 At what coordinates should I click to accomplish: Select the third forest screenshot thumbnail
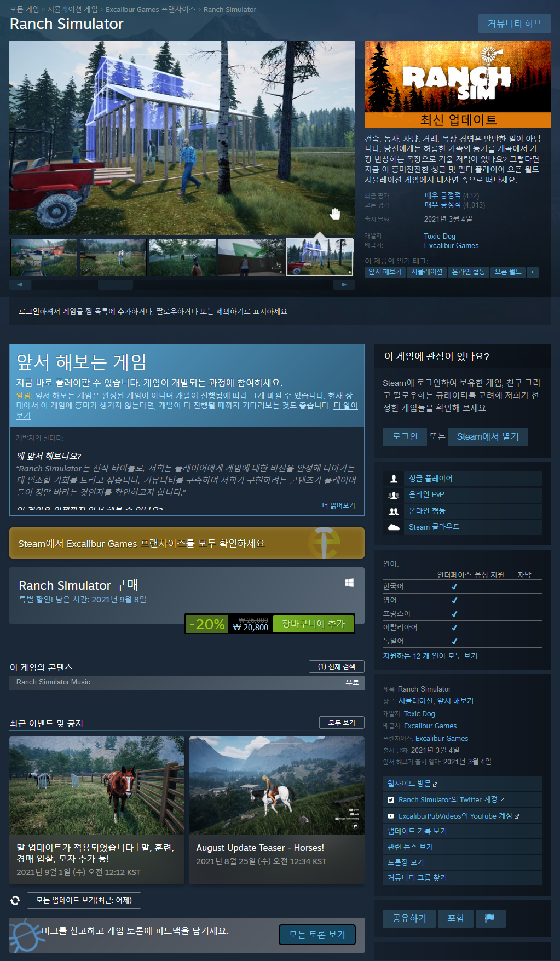(x=182, y=257)
